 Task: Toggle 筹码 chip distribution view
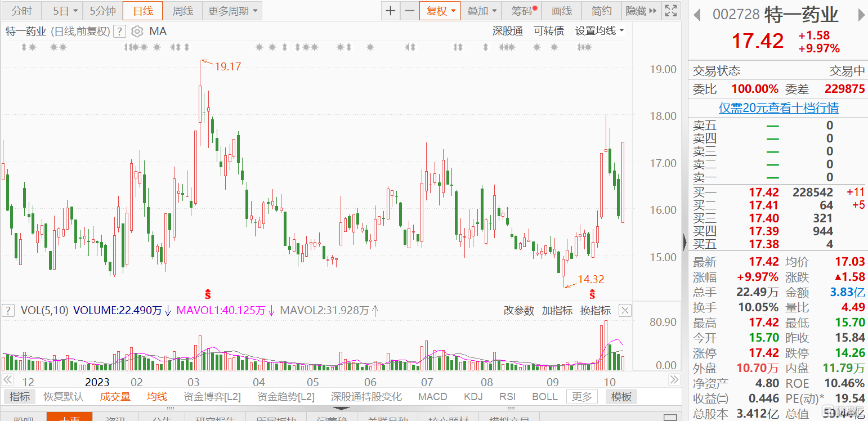pyautogui.click(x=522, y=11)
